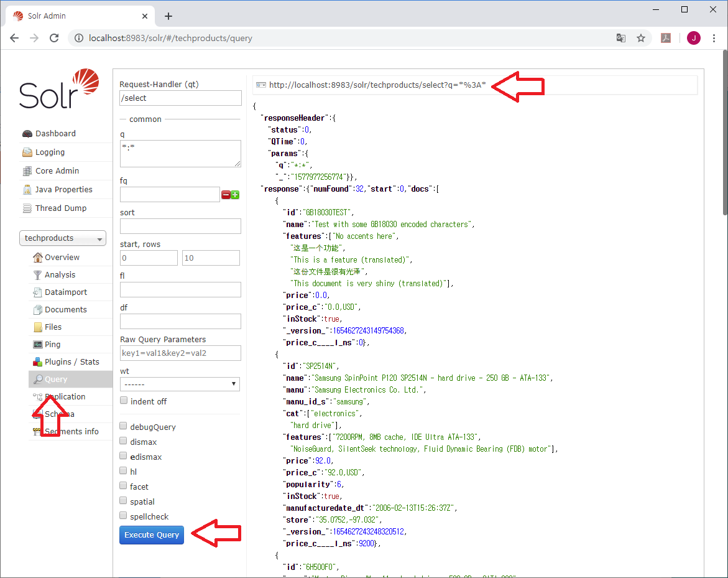Enable the hl highlighting checkbox
The width and height of the screenshot is (728, 578).
coord(123,470)
